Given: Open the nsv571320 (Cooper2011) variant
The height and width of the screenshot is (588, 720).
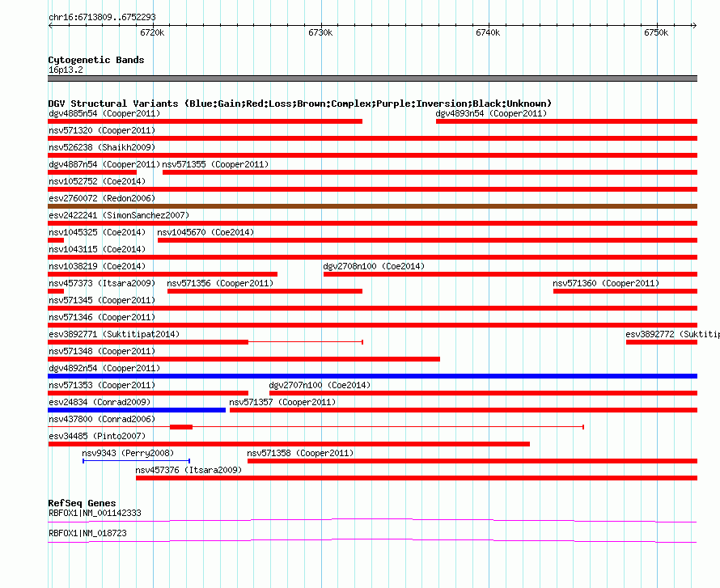Looking at the screenshot, I should [102, 130].
